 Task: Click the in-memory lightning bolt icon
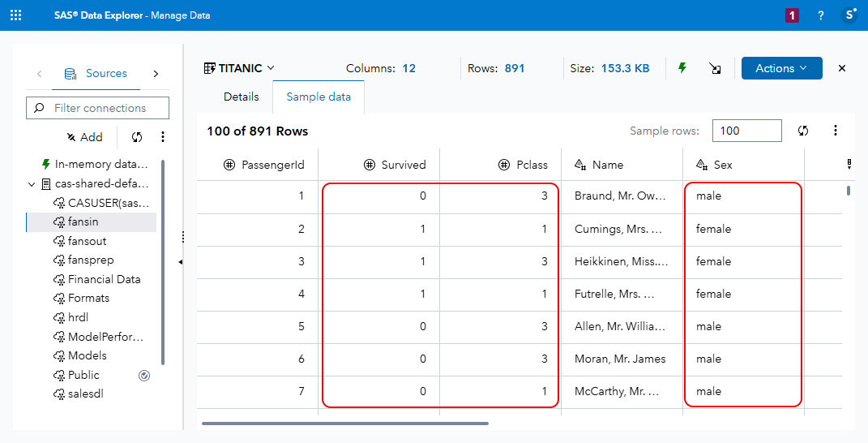(x=682, y=67)
